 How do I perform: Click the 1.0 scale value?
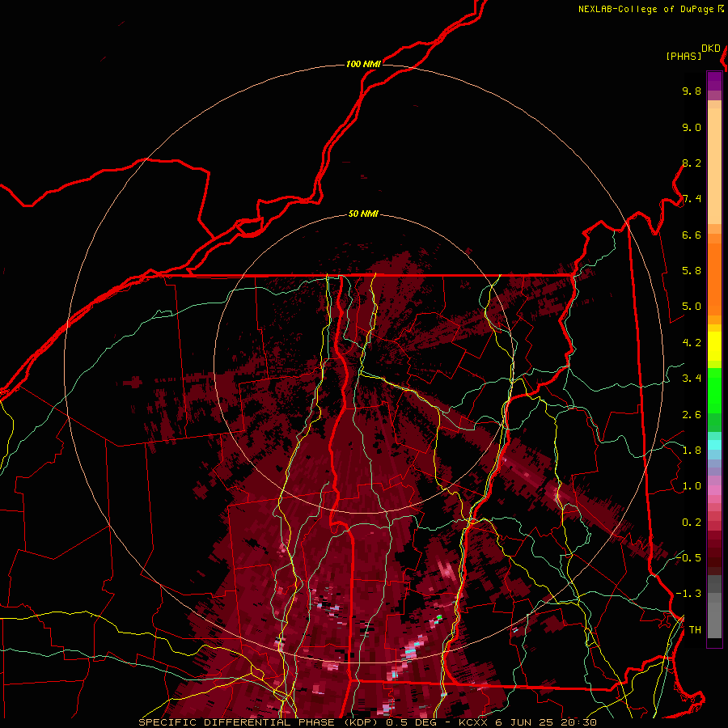click(692, 486)
